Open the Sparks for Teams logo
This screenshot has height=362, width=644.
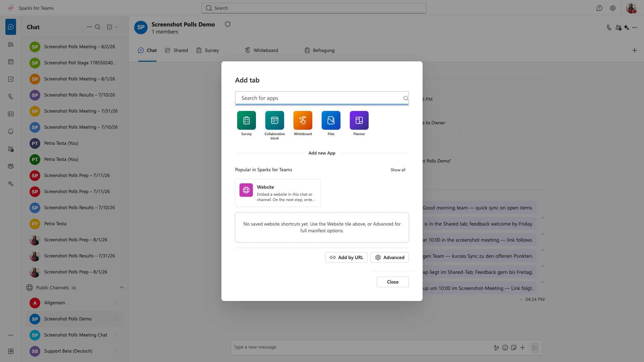point(11,8)
